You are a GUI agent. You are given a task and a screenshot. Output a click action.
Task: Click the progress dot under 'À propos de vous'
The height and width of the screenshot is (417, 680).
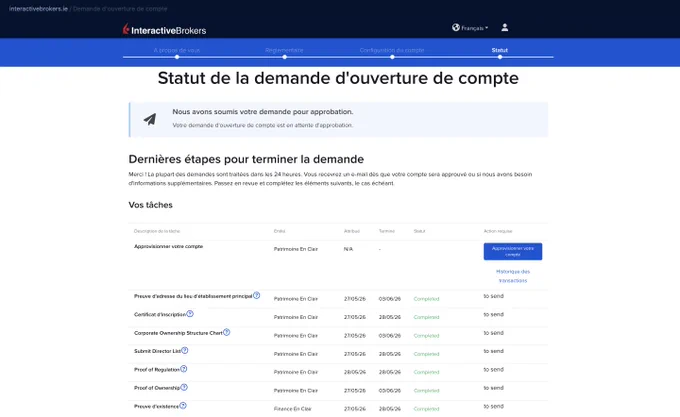click(177, 57)
